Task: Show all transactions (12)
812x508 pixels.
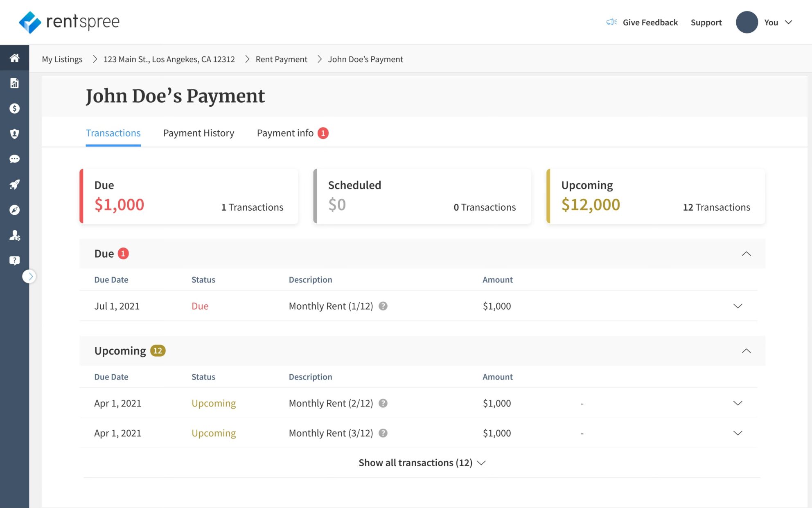Action: [x=422, y=463]
